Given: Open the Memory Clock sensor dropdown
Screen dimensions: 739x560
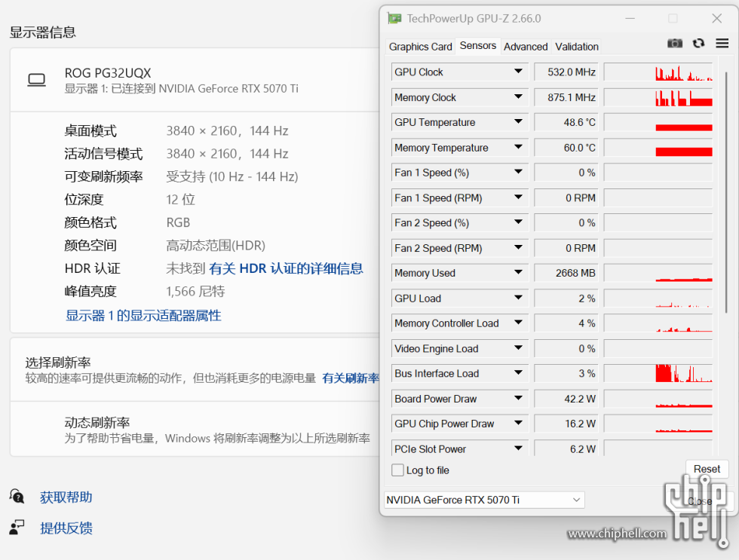Looking at the screenshot, I should pyautogui.click(x=519, y=97).
